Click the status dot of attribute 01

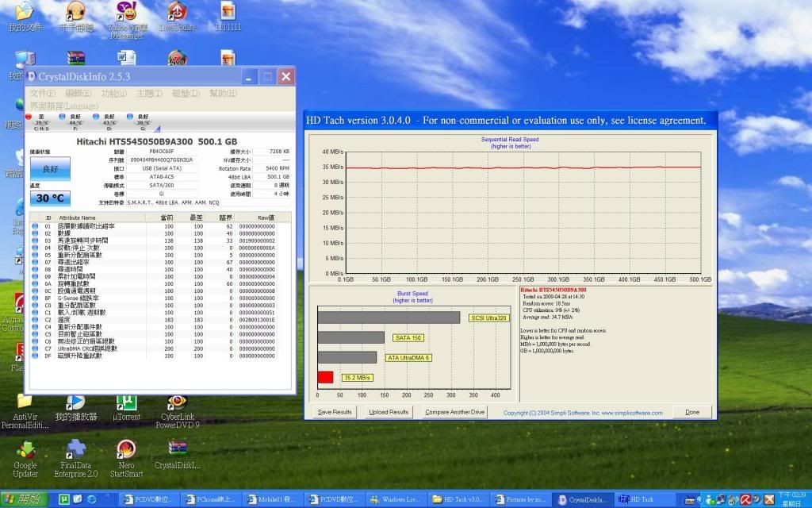tap(35, 226)
